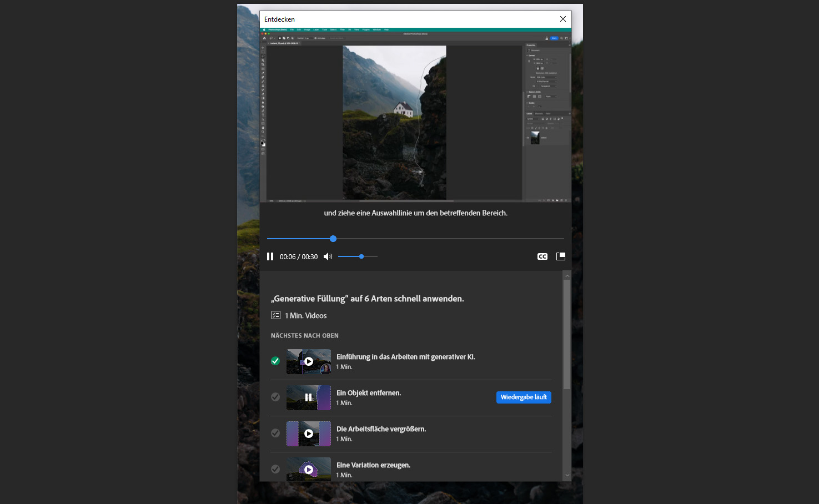
Task: Play 'Eine Variation erzeugen' thumbnail
Action: (x=309, y=470)
